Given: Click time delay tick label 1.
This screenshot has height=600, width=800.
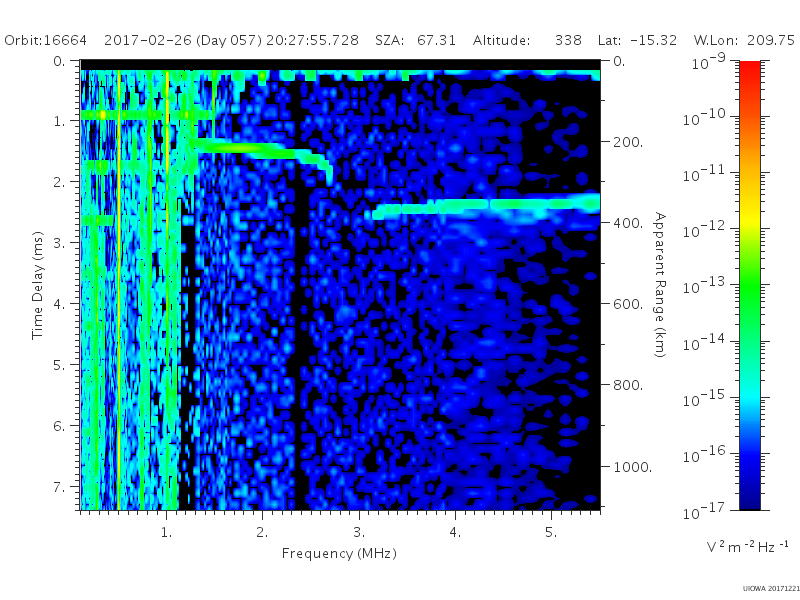Looking at the screenshot, I should [60, 122].
